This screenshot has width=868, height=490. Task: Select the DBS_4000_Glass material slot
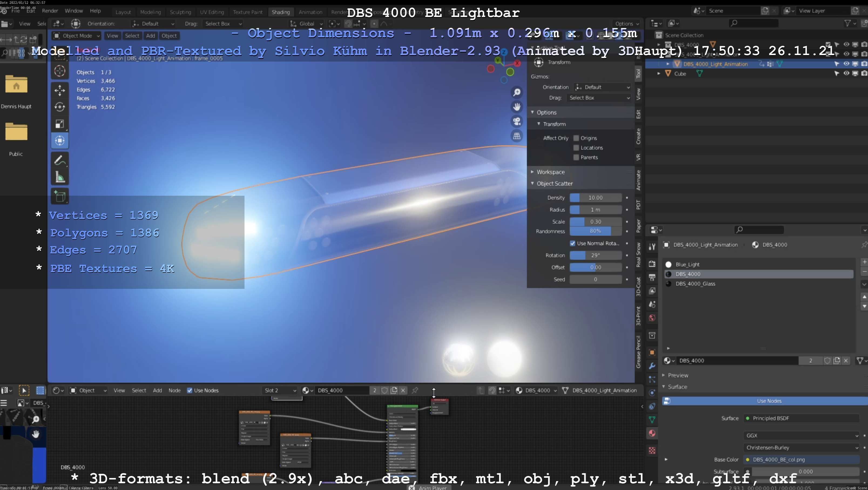(759, 284)
